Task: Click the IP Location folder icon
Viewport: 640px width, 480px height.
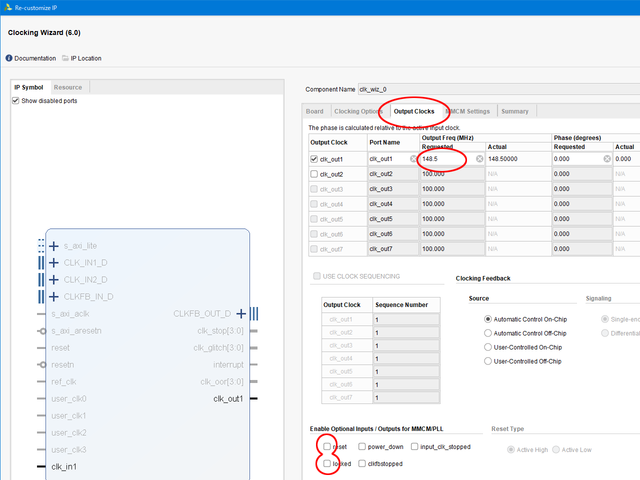Action: coord(66,58)
